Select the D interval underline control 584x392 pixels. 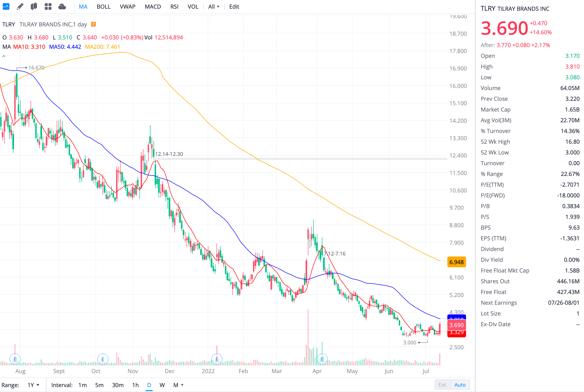click(149, 385)
